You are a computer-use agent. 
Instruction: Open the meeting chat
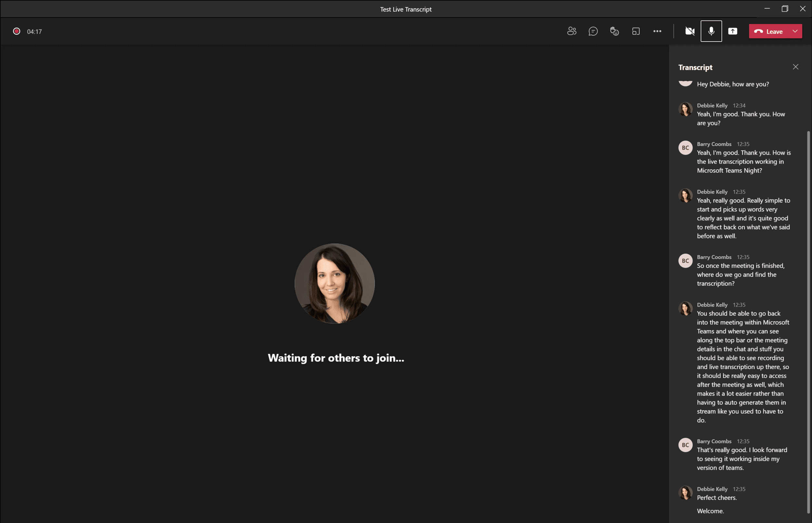pos(593,31)
